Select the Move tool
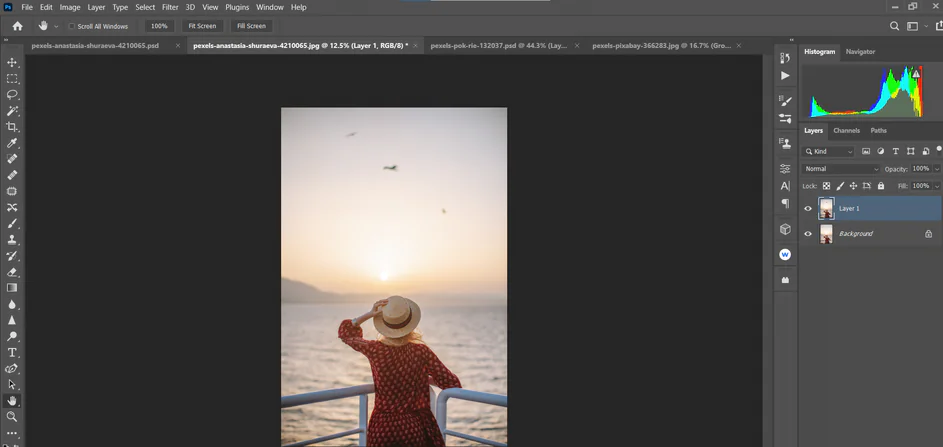943x447 pixels. pos(12,62)
